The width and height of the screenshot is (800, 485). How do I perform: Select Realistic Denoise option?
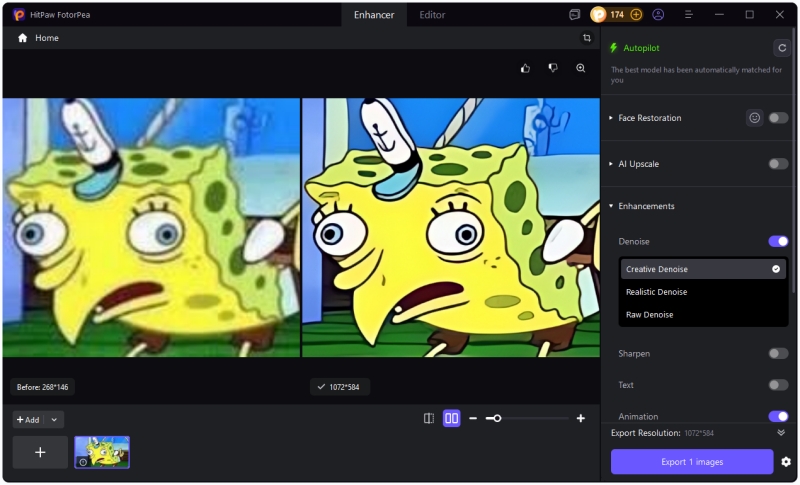pos(703,292)
